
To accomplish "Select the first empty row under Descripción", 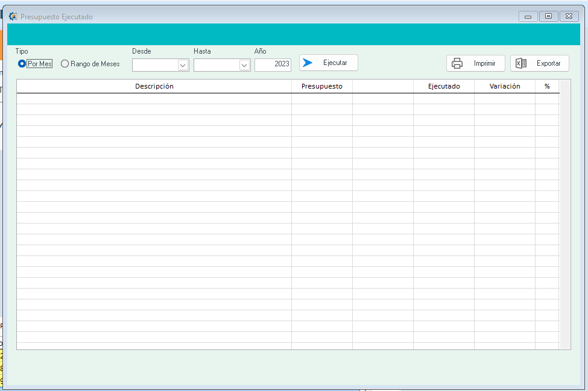I will [154, 99].
